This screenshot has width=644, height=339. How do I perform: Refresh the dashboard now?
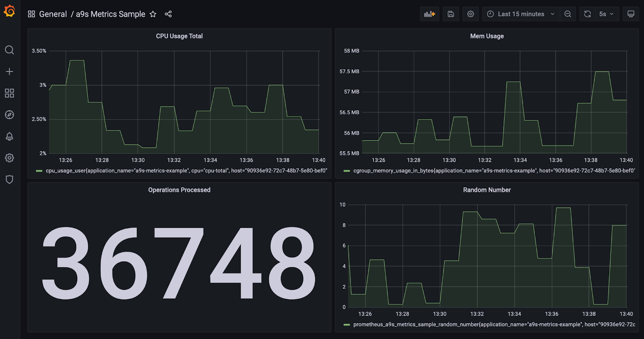(588, 14)
